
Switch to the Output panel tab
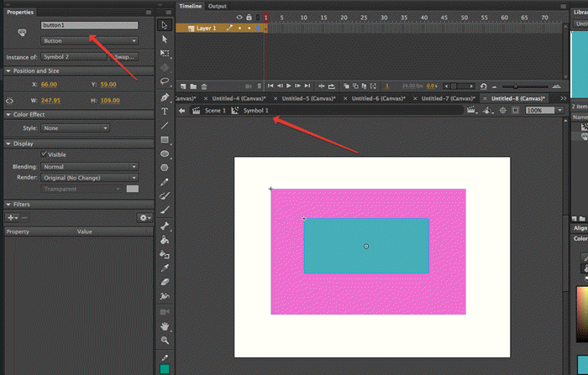218,6
